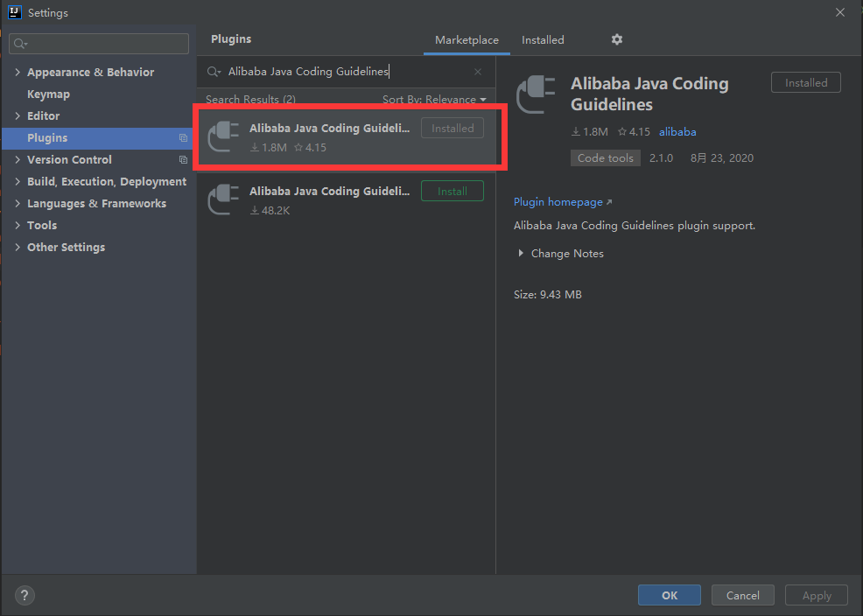Click the Plugins heading title

click(x=231, y=39)
